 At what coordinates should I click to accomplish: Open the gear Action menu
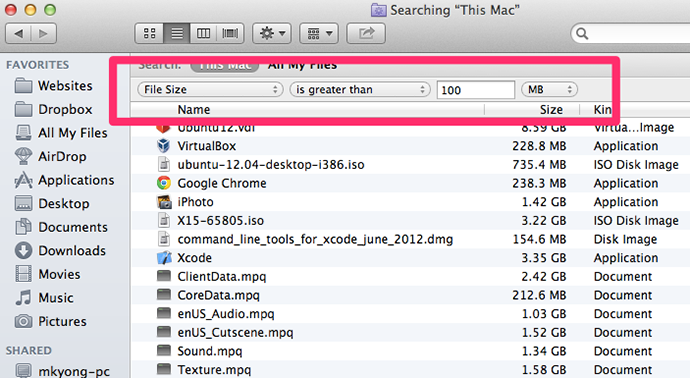[x=272, y=33]
